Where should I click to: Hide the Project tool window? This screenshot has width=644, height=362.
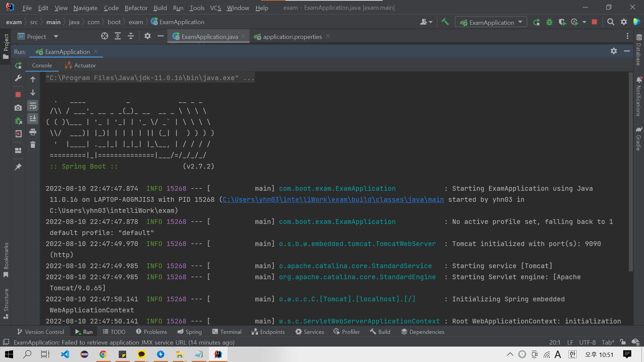point(161,36)
